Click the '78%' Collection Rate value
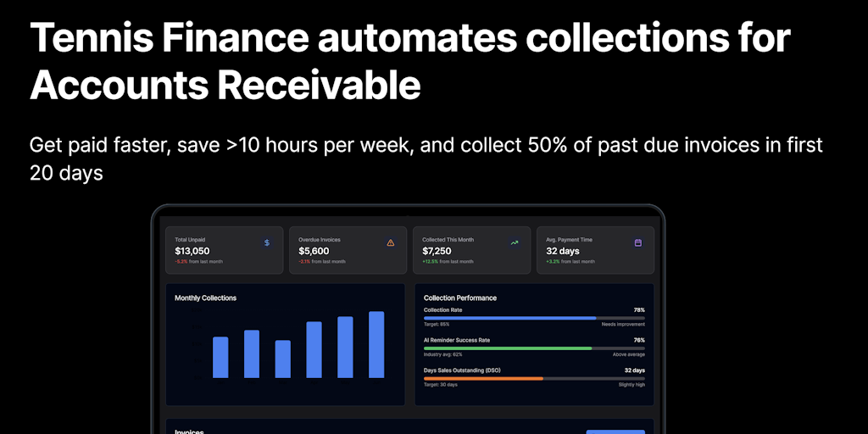 639,310
